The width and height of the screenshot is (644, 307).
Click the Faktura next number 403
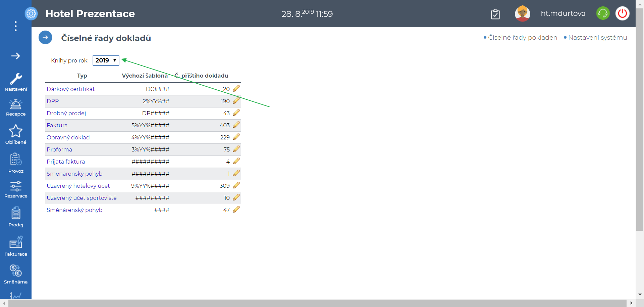[225, 125]
